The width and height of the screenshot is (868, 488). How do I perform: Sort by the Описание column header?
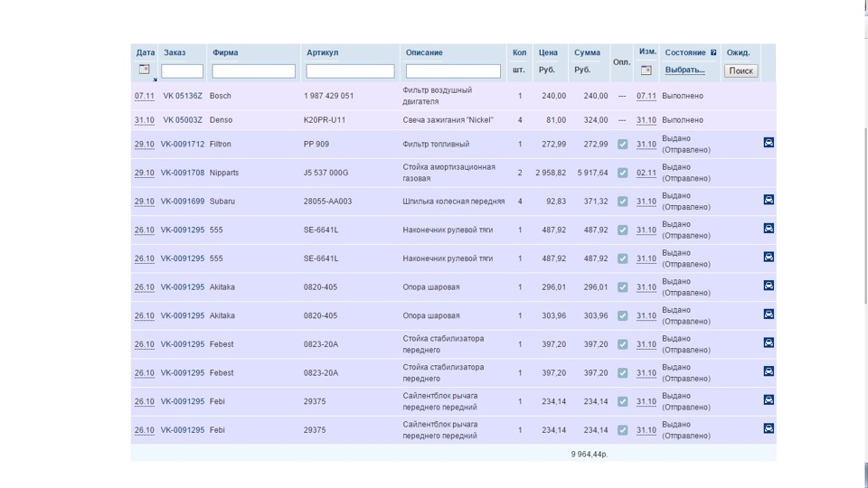point(424,52)
